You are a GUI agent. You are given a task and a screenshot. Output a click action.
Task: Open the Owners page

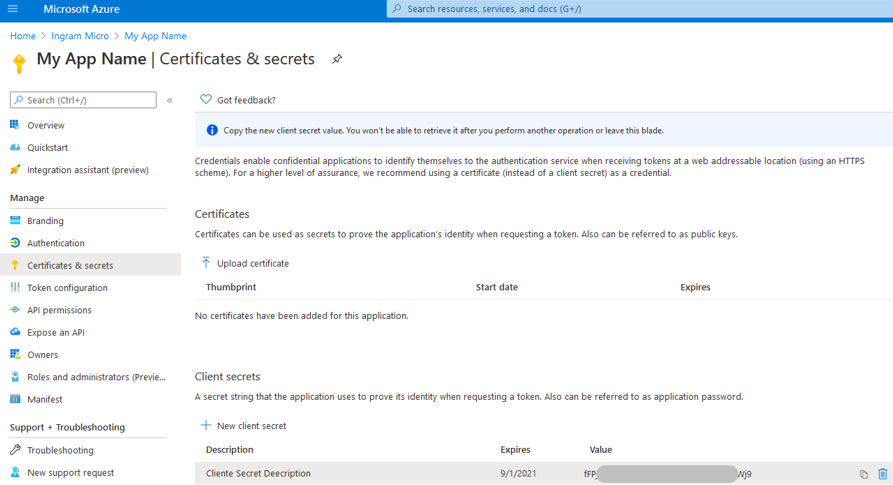point(43,355)
